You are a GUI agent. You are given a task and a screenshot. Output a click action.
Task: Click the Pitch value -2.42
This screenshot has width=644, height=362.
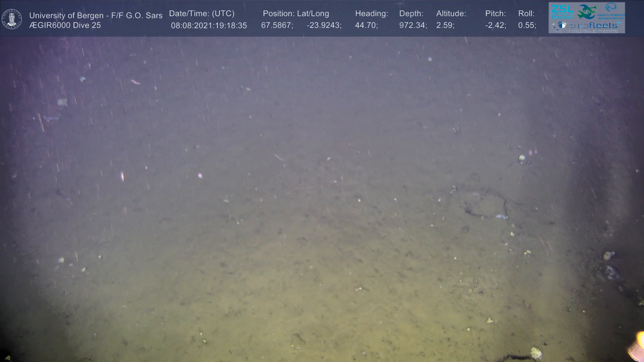tap(495, 25)
